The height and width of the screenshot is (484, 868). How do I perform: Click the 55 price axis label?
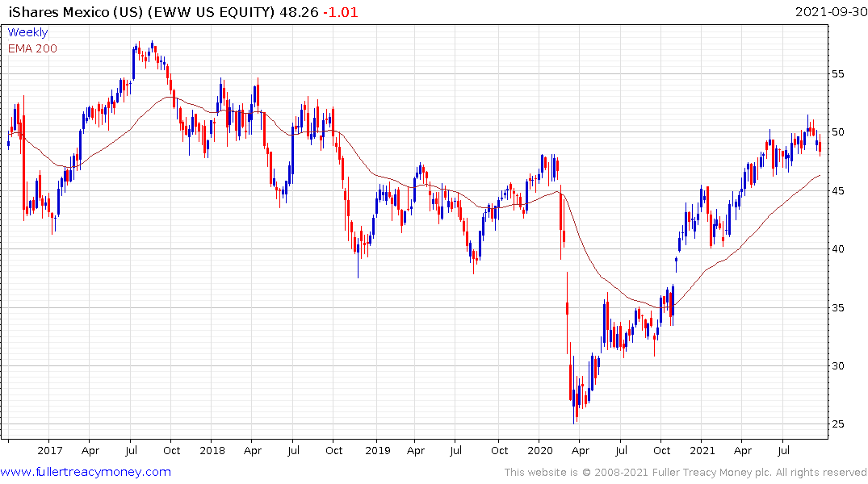pyautogui.click(x=838, y=74)
